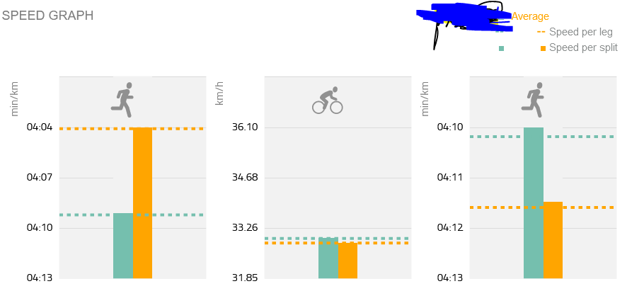The height and width of the screenshot is (308, 644).
Task: Click the orange dash icon beside Speed per leg
Action: click(x=541, y=32)
